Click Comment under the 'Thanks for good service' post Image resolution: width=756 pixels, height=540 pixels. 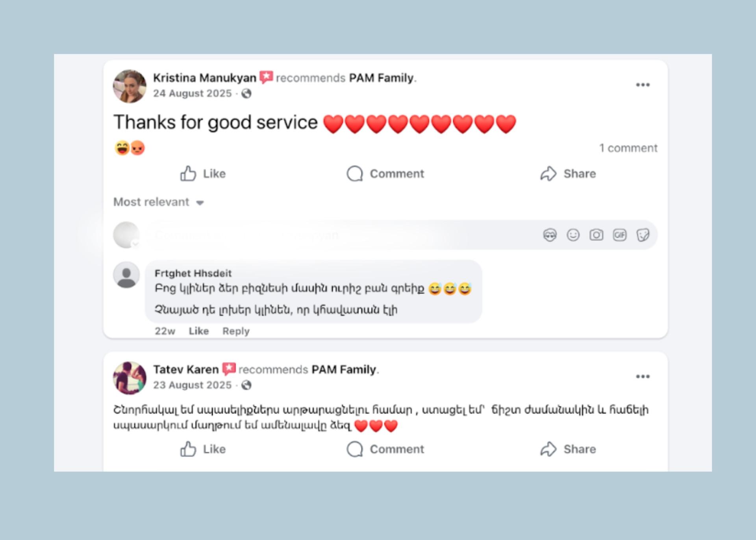pos(385,174)
